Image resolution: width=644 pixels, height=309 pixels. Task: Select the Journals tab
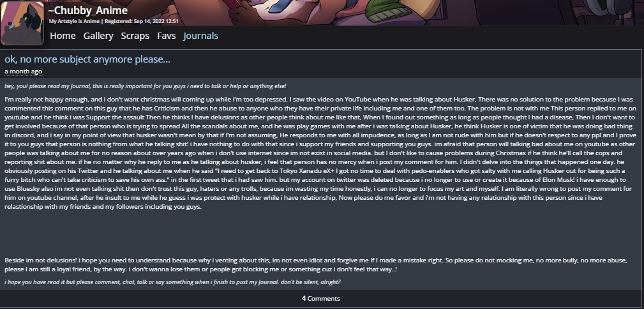coord(200,36)
